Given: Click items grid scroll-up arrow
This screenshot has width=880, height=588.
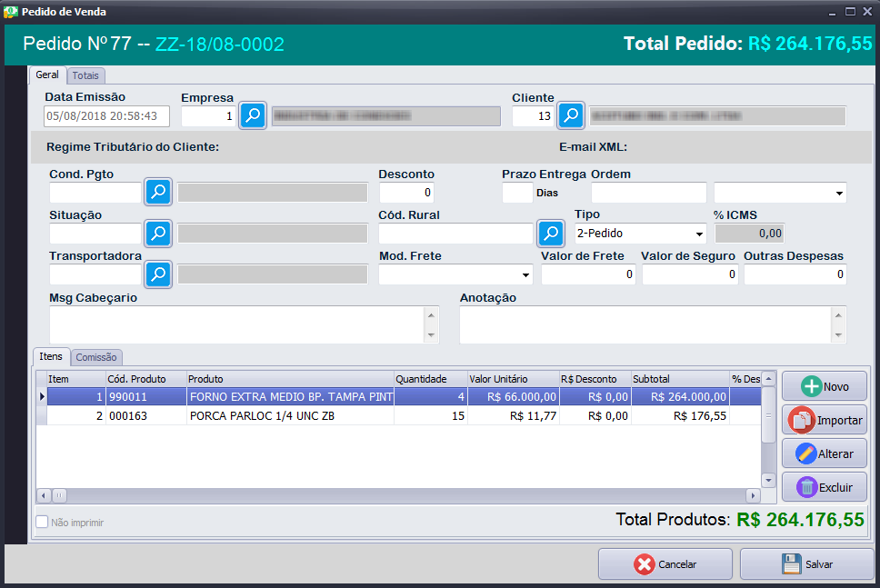Looking at the screenshot, I should (769, 379).
